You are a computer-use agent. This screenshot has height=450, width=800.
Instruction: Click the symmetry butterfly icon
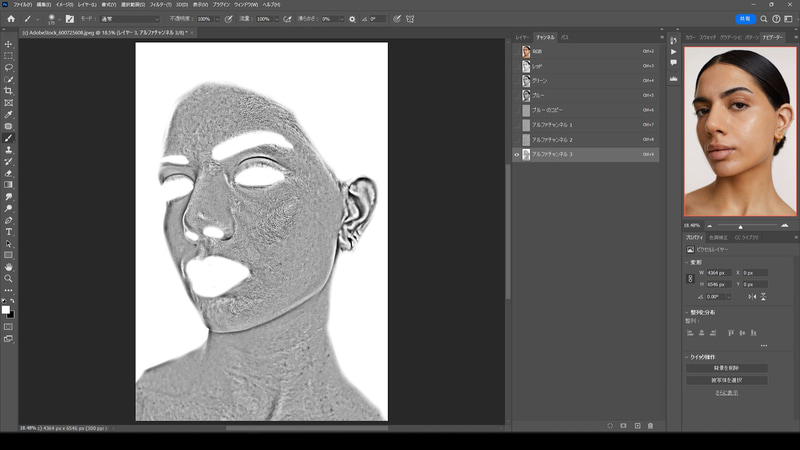[x=410, y=19]
